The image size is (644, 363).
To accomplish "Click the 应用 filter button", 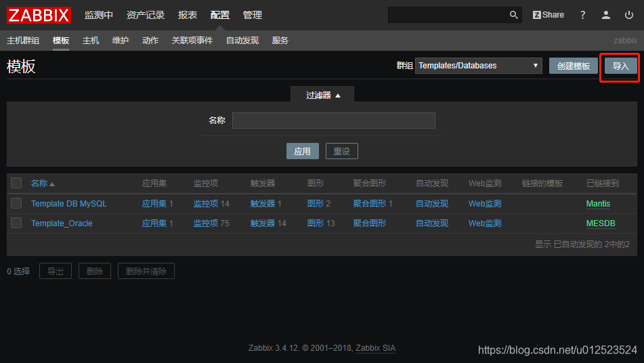I will click(x=302, y=151).
